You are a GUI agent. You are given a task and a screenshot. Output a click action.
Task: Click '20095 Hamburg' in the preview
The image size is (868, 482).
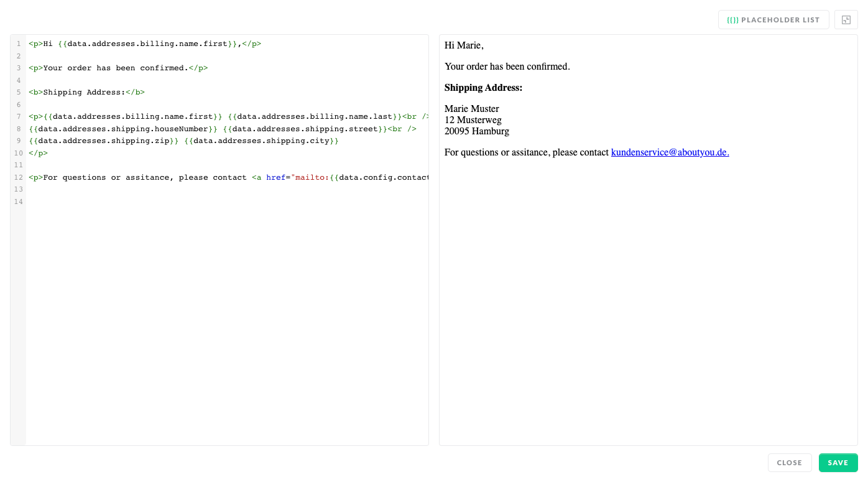tap(476, 131)
